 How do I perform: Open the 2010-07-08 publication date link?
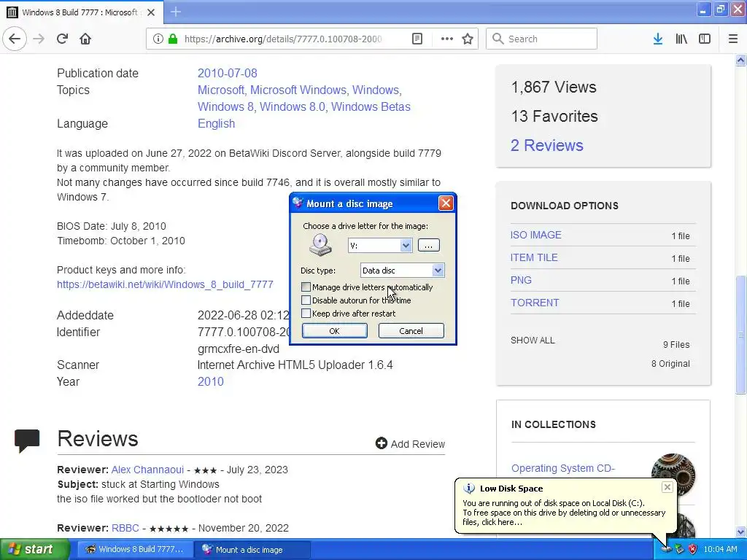click(x=228, y=74)
